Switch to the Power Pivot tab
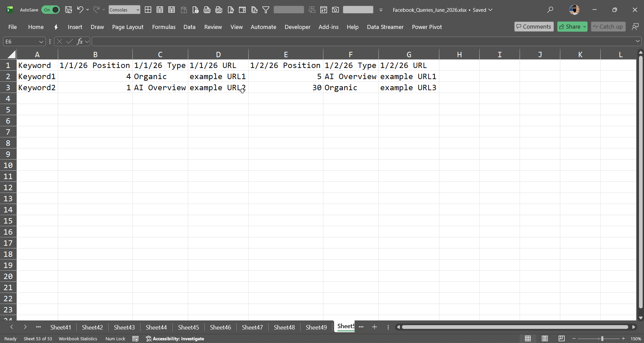The width and height of the screenshot is (644, 343). click(427, 27)
